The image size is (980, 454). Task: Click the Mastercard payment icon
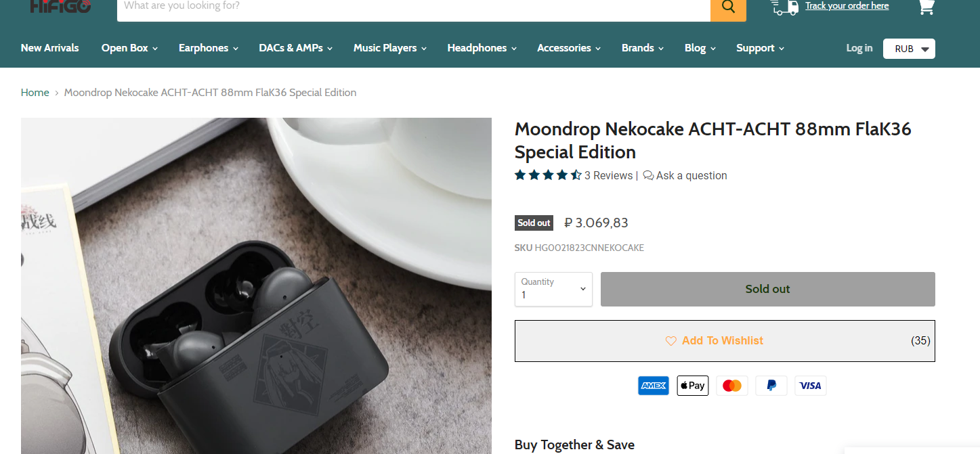[x=731, y=386]
